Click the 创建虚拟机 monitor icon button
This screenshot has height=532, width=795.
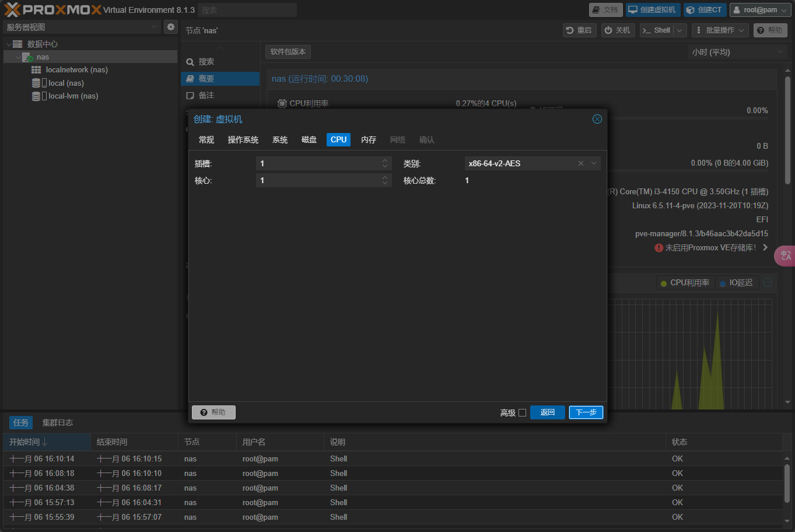point(653,10)
